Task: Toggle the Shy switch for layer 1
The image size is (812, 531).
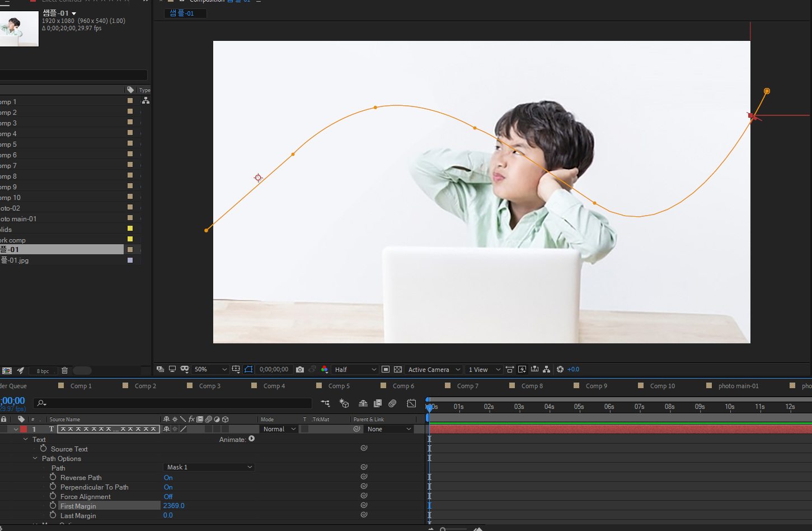Action: 166,429
